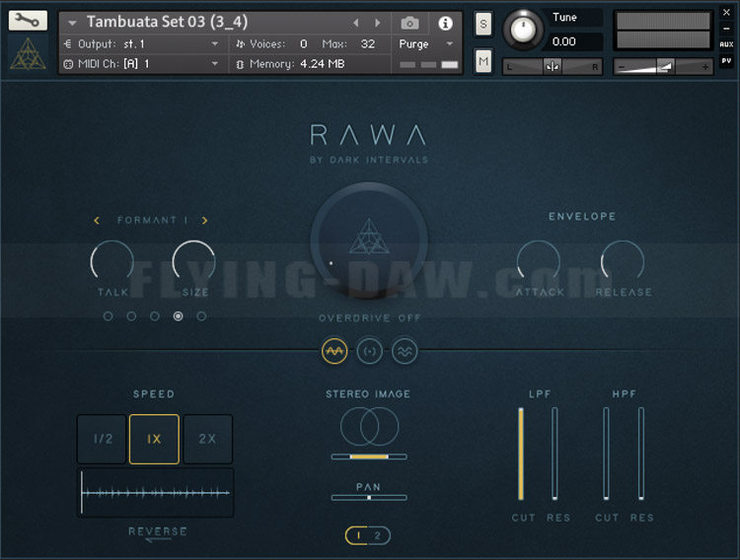Image resolution: width=740 pixels, height=560 pixels.
Task: Select layer 2 in the 1/2 switch
Action: point(378,535)
